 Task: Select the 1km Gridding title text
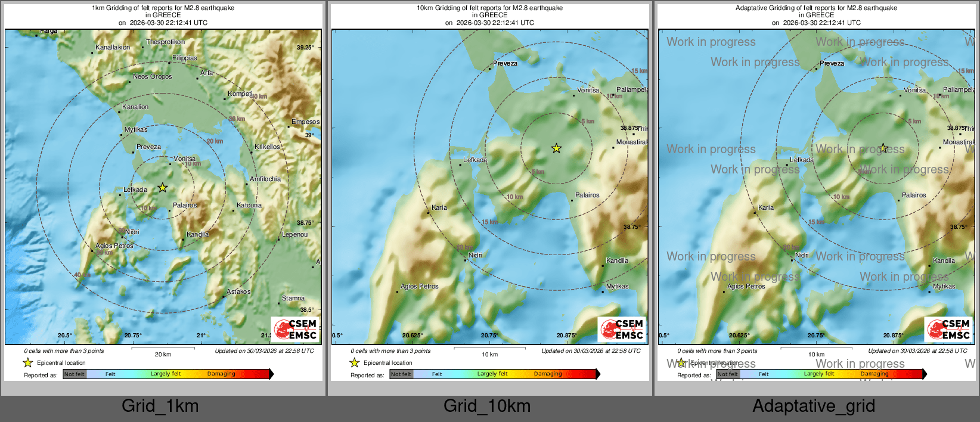(x=163, y=8)
